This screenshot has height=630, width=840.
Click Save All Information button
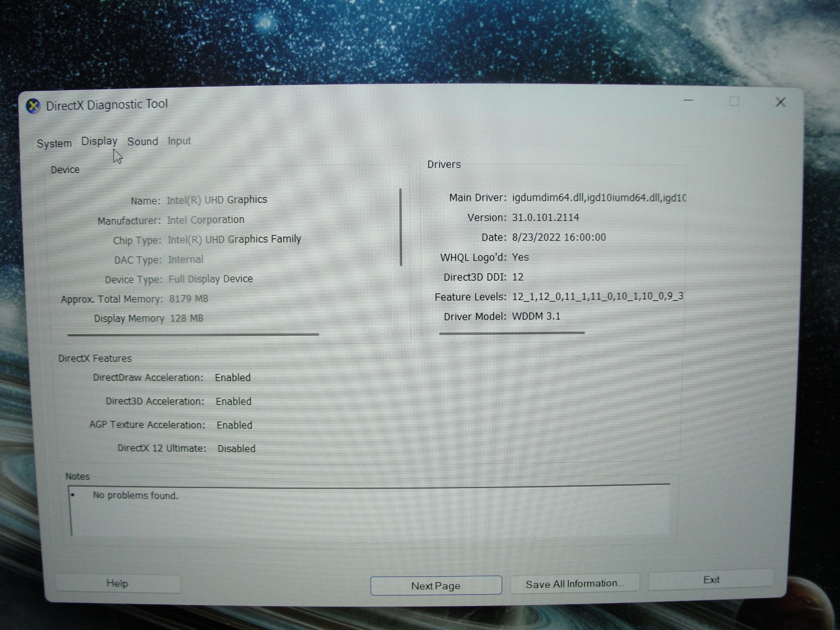[575, 583]
